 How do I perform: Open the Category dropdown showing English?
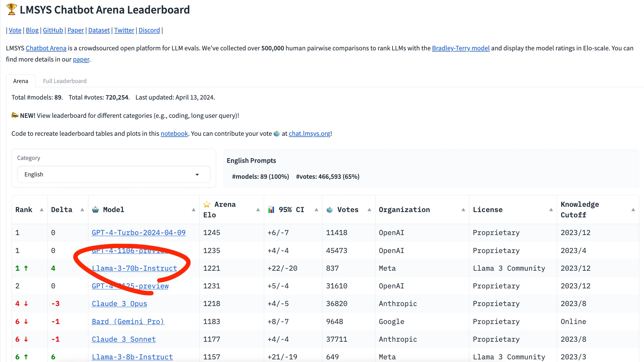(114, 174)
